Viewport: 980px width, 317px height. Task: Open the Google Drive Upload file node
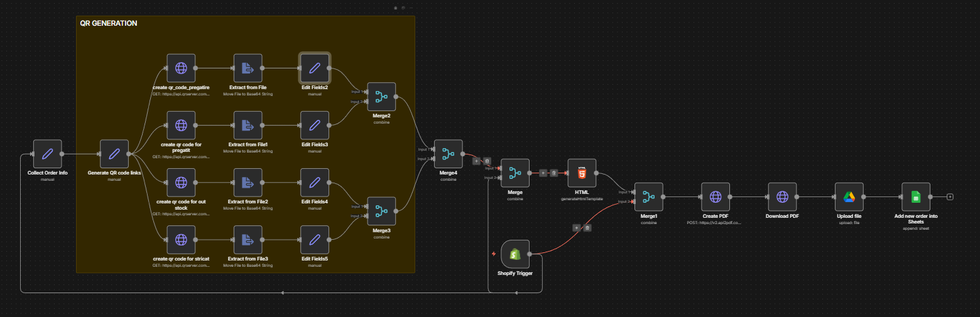tap(849, 197)
